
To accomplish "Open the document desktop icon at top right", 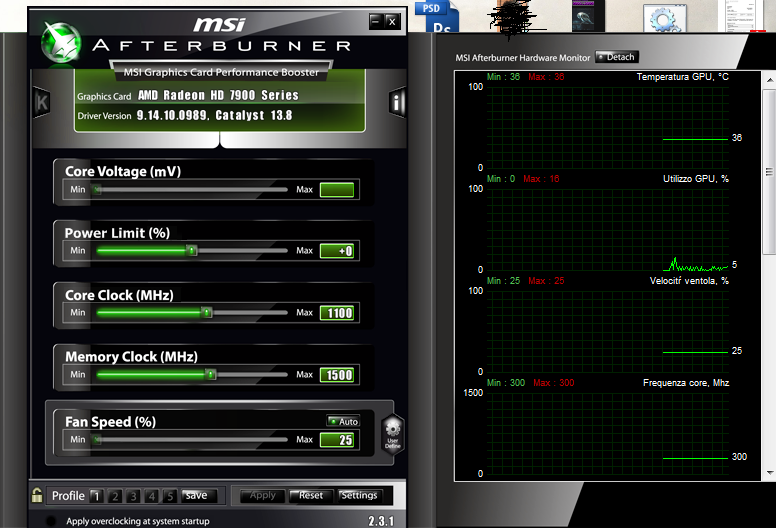I will pyautogui.click(x=745, y=16).
